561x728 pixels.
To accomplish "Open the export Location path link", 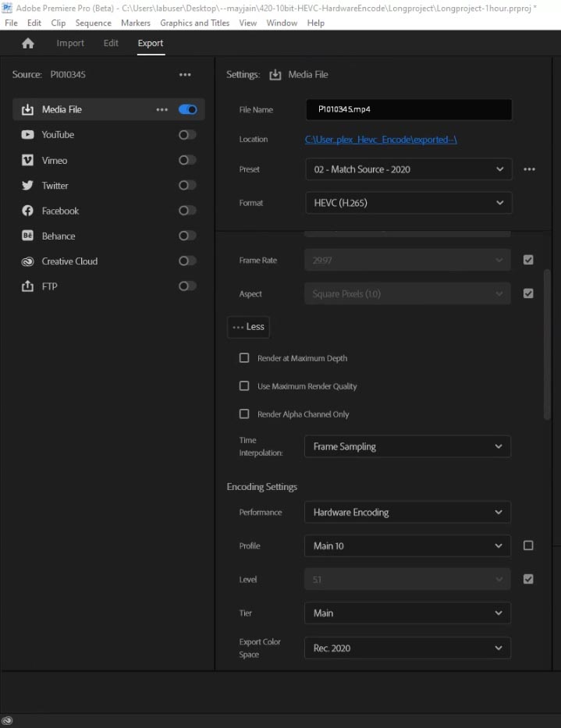I will 381,140.
